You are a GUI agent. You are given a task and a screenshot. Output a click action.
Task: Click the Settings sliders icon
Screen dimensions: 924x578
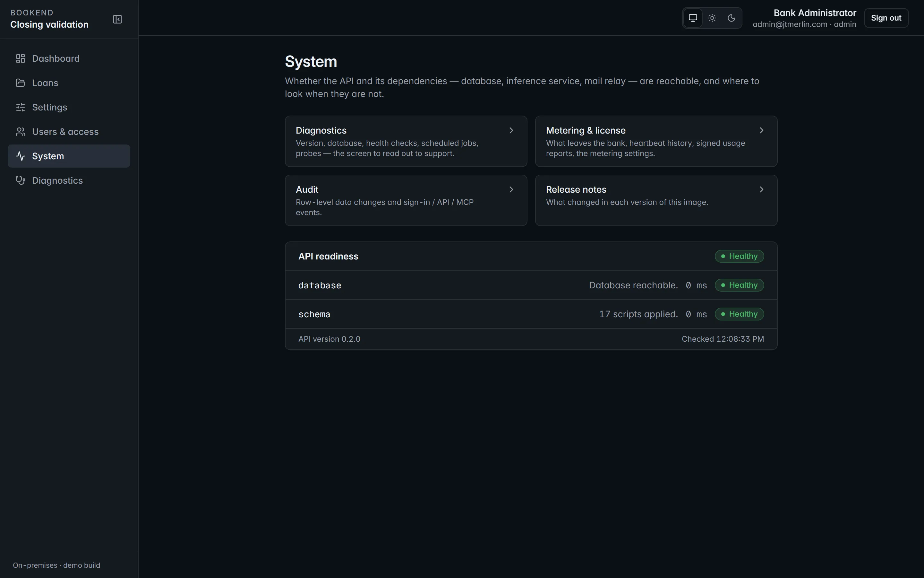tap(20, 108)
